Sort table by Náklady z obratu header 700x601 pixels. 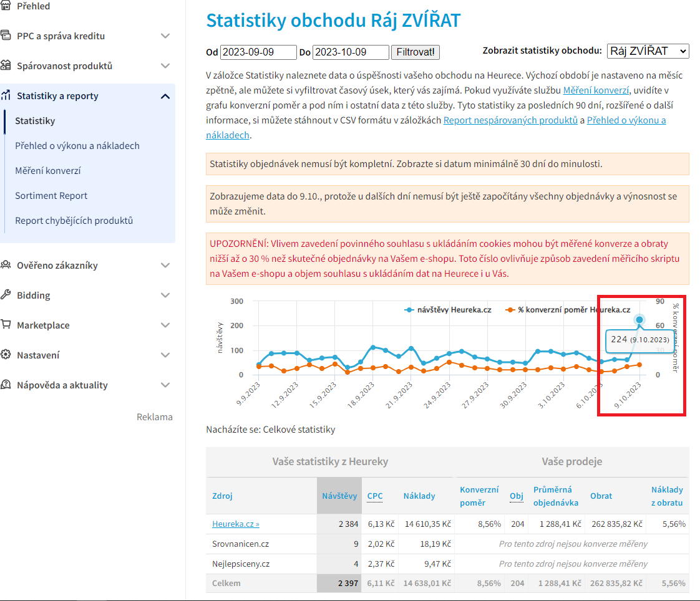tap(667, 496)
